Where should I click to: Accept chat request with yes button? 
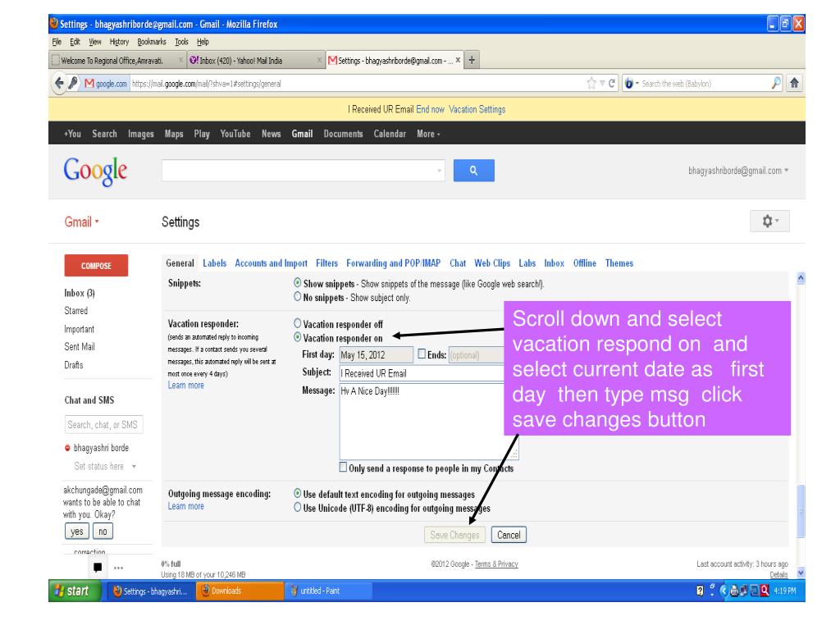(77, 532)
